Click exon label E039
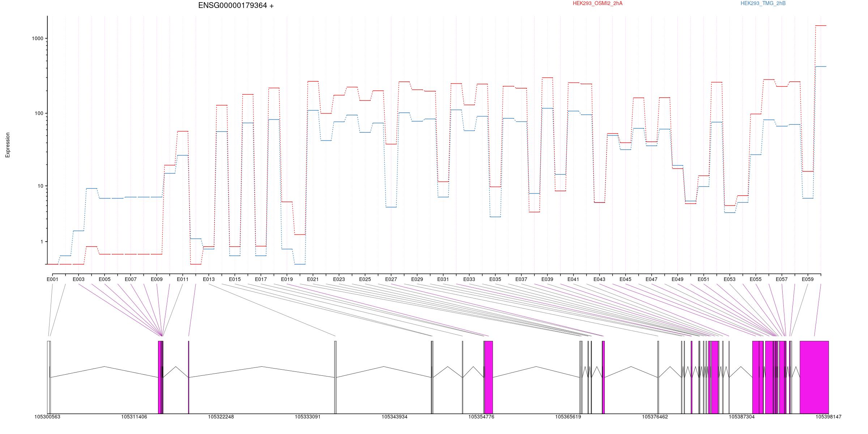 pos(547,279)
